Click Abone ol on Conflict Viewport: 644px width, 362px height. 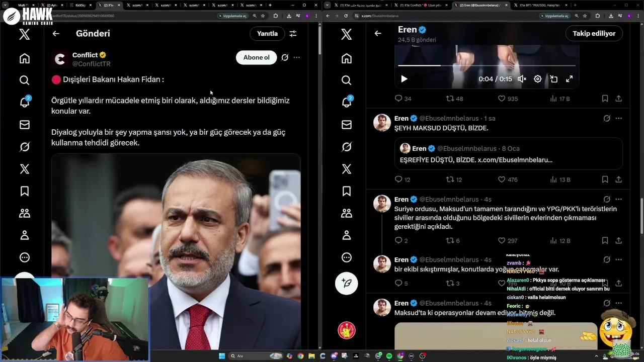click(257, 57)
